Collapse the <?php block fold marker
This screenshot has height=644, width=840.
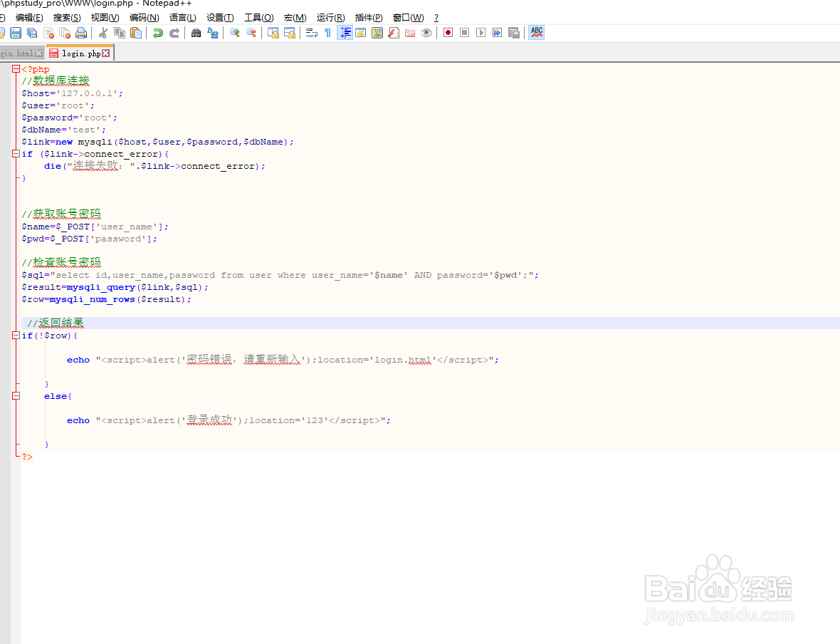[x=16, y=68]
